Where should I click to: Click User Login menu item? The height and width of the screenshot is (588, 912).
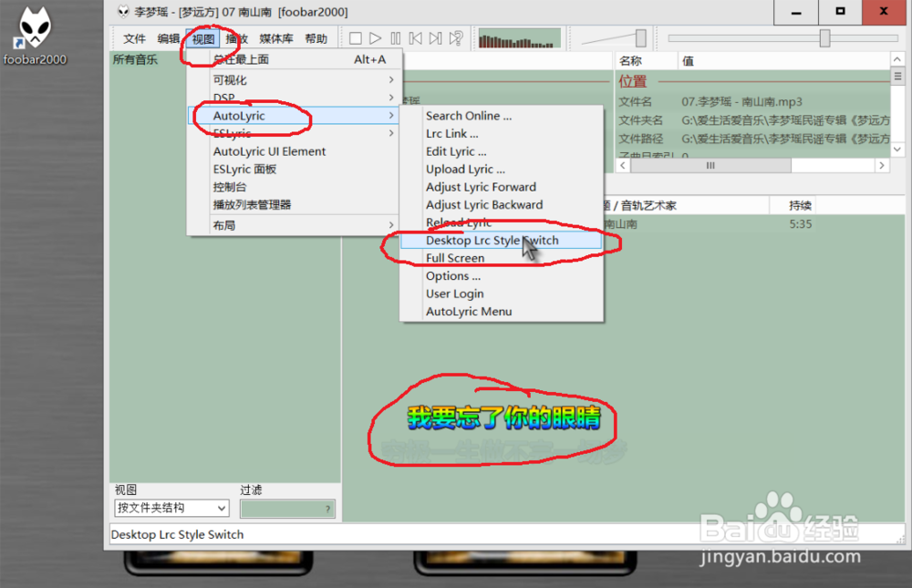click(502, 294)
